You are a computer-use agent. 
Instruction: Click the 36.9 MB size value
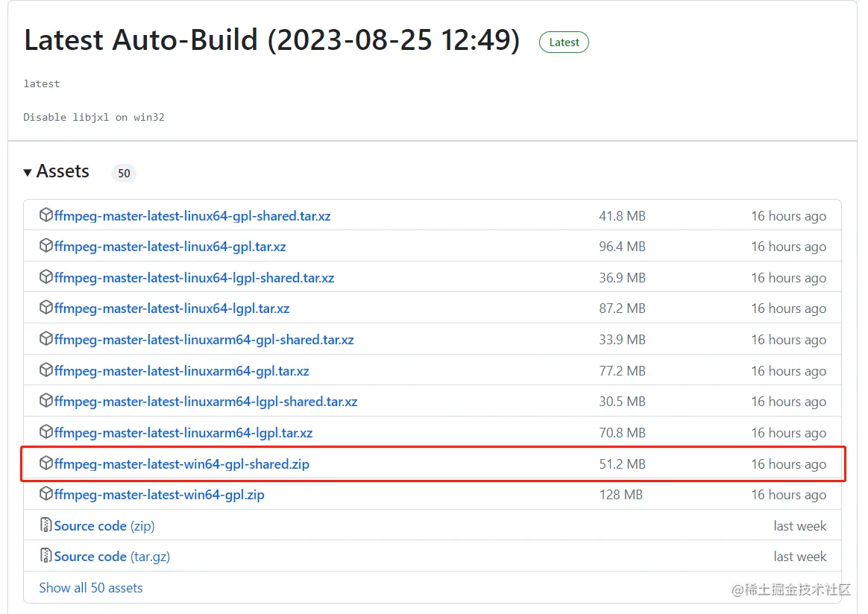tap(622, 278)
